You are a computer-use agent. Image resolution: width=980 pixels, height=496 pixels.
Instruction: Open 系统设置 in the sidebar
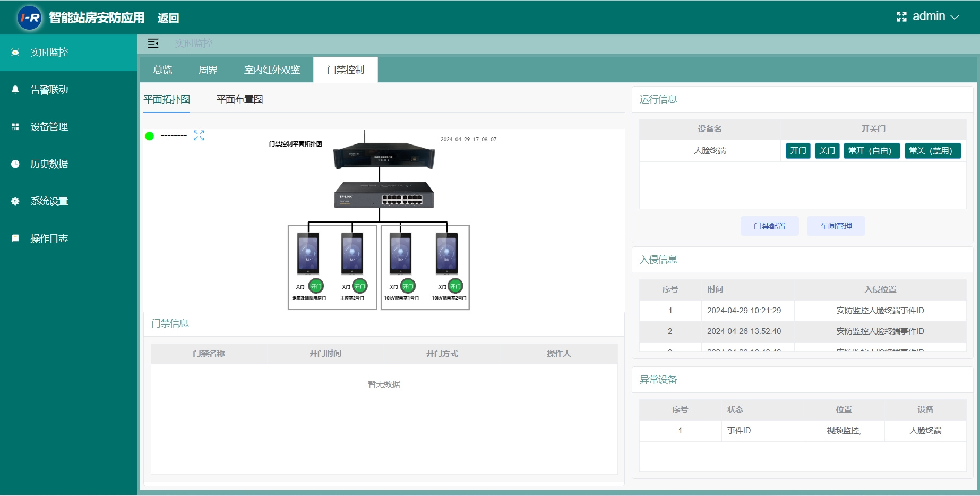point(68,201)
